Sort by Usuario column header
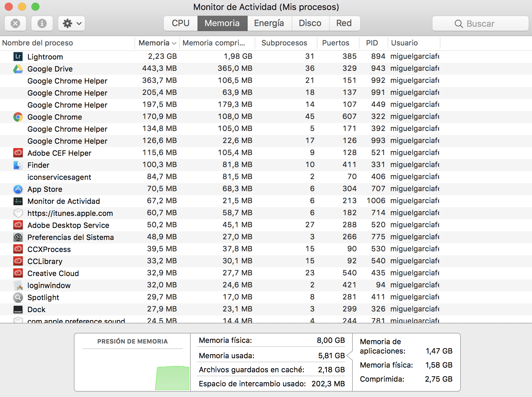Image resolution: width=532 pixels, height=397 pixels. (x=414, y=43)
